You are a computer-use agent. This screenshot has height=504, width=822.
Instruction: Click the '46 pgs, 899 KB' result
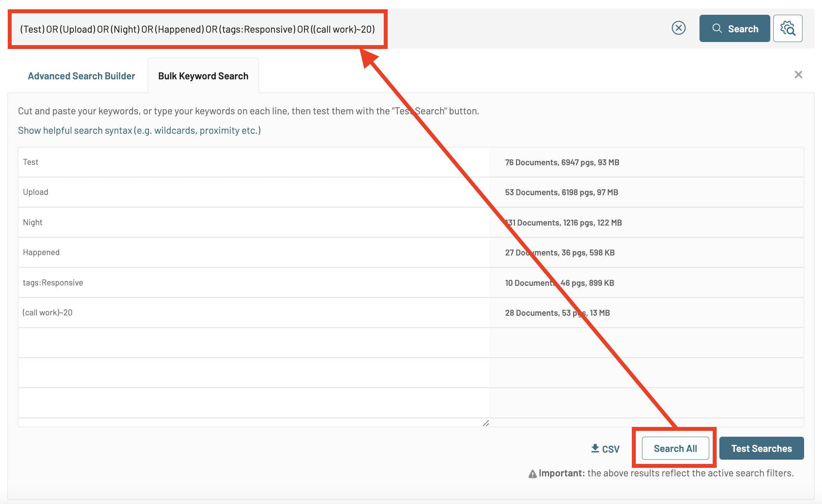560,283
